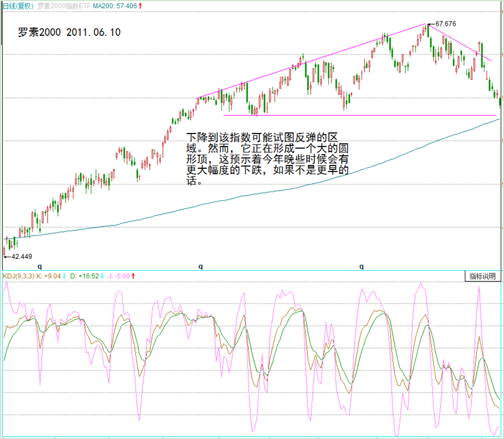
Task: Open the 指标说明 indicator description
Action: click(482, 276)
